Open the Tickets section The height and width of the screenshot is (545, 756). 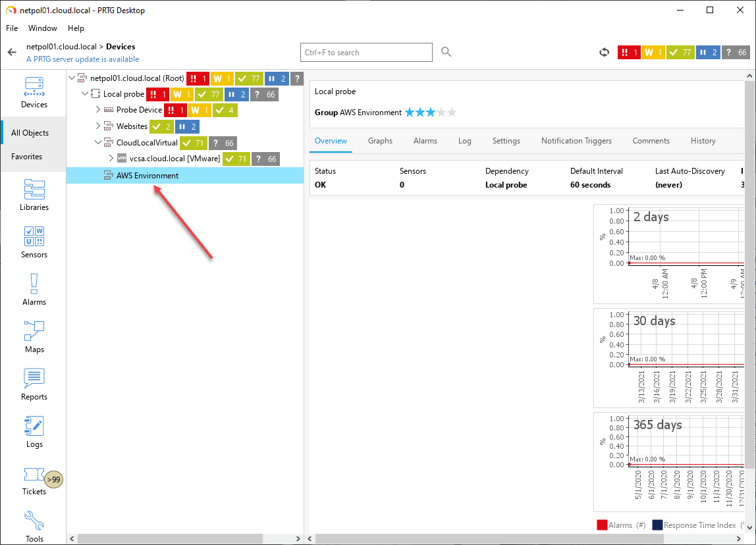coord(34,480)
